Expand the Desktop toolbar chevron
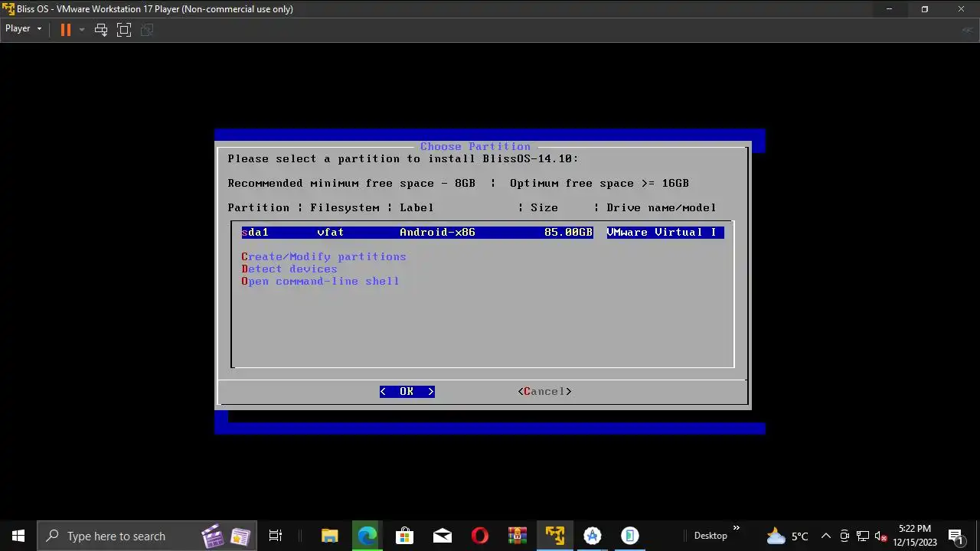Viewport: 980px width, 551px height. (737, 528)
